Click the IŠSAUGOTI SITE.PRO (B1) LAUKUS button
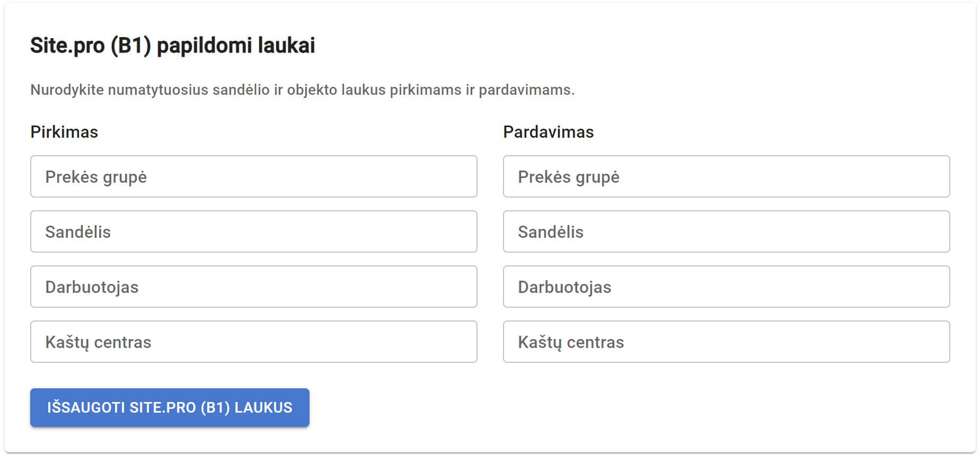 [170, 407]
